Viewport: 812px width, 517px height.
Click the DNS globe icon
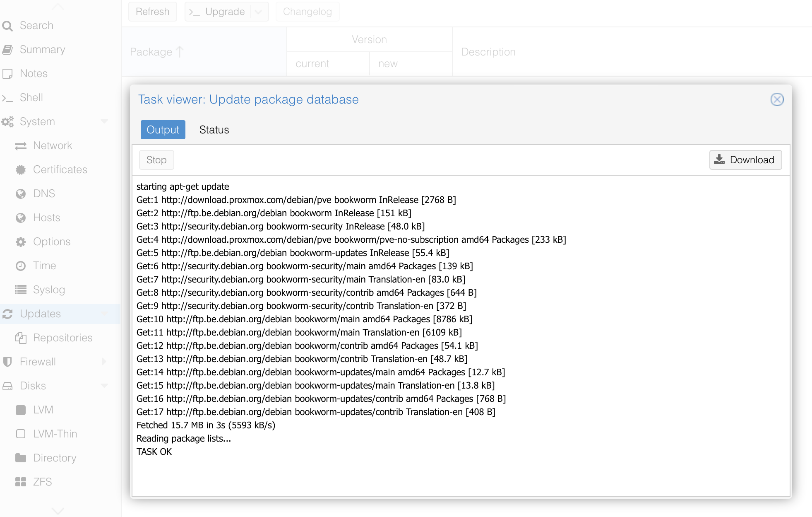tap(21, 194)
